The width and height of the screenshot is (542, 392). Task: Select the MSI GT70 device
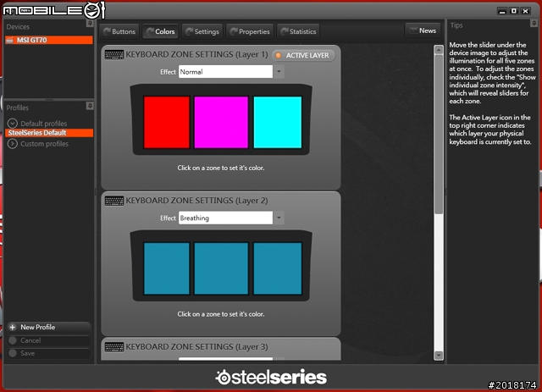(49, 40)
